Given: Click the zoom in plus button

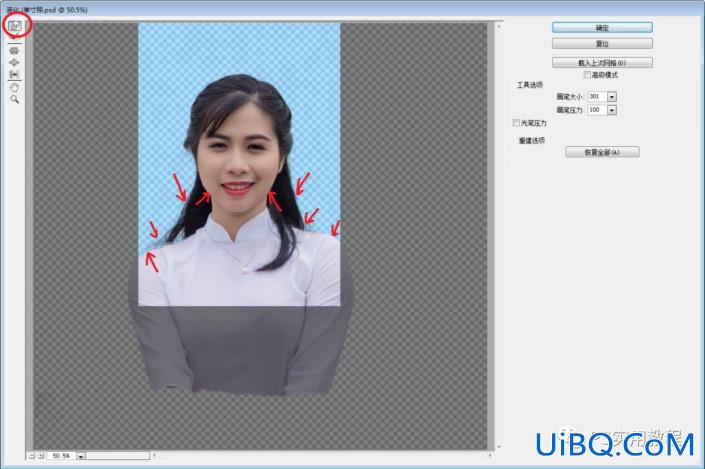Looking at the screenshot, I should coord(40,456).
